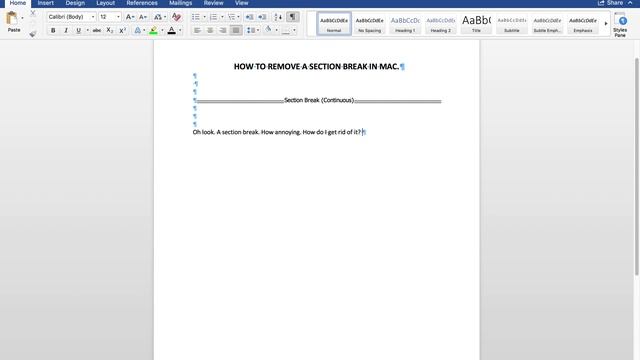Open the Mailings tab
This screenshot has width=640, height=360.
click(180, 3)
